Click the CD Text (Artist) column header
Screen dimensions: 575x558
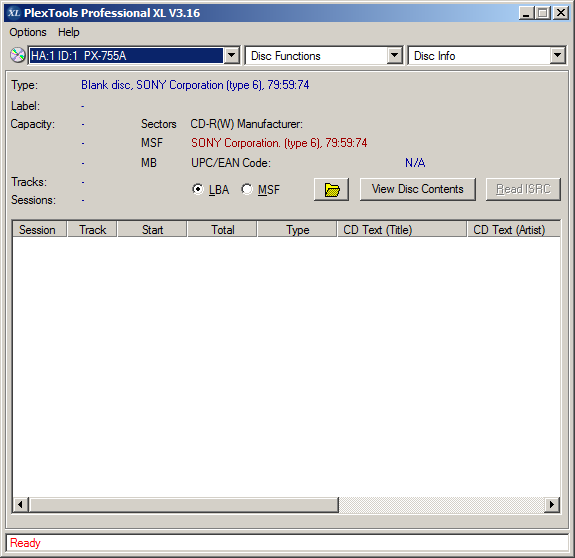[x=514, y=230]
